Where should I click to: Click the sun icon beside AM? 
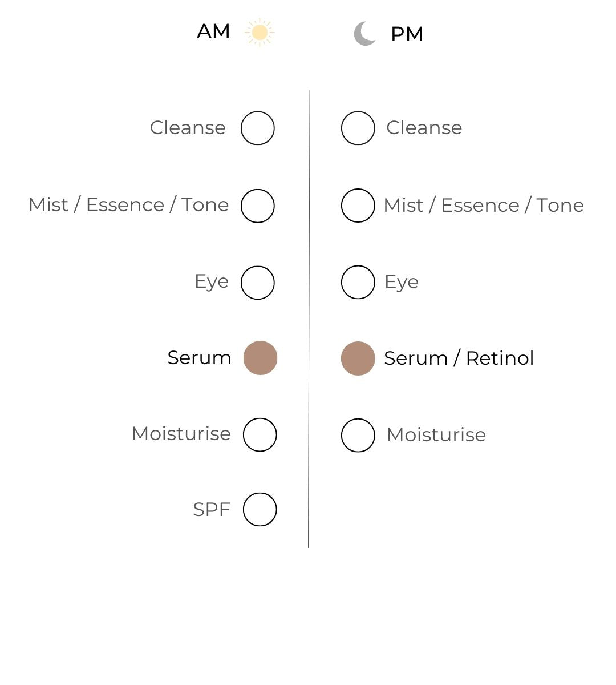260,32
